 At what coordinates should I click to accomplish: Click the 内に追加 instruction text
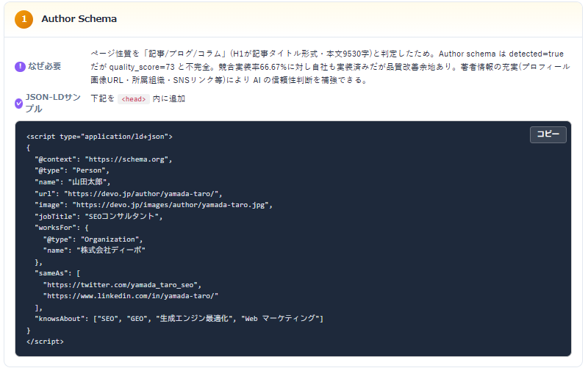[x=169, y=98]
